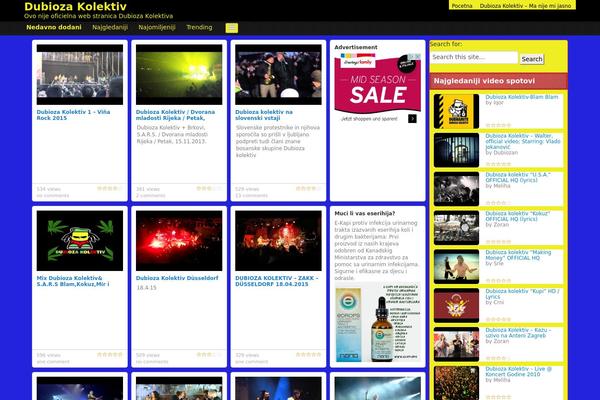Screen dimensions: 600x400
Task: Close the Mid Season Sale ad
Action: pos(417,56)
